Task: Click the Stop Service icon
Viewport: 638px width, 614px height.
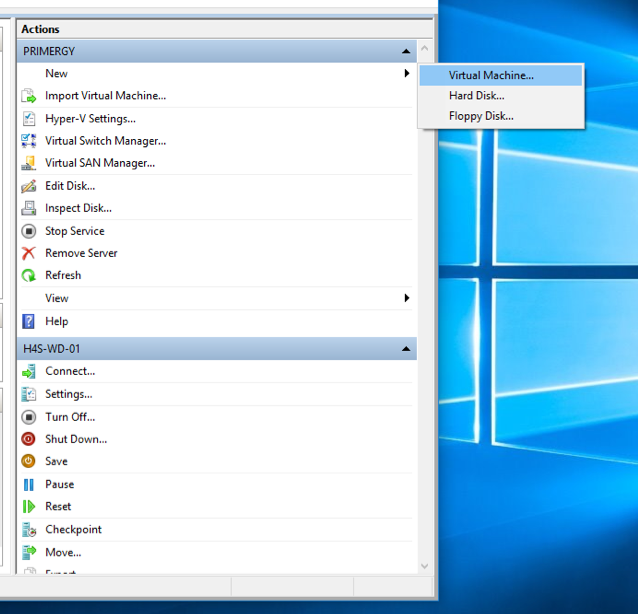Action: 28,231
